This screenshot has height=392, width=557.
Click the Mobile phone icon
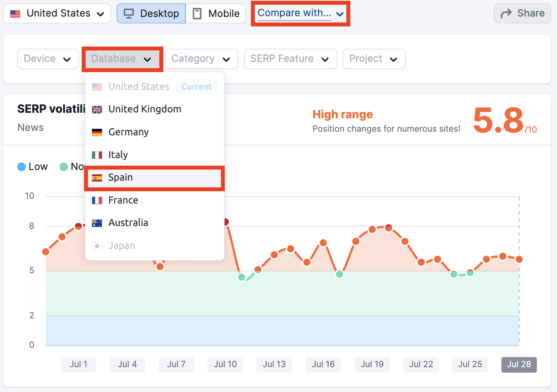pyautogui.click(x=197, y=14)
